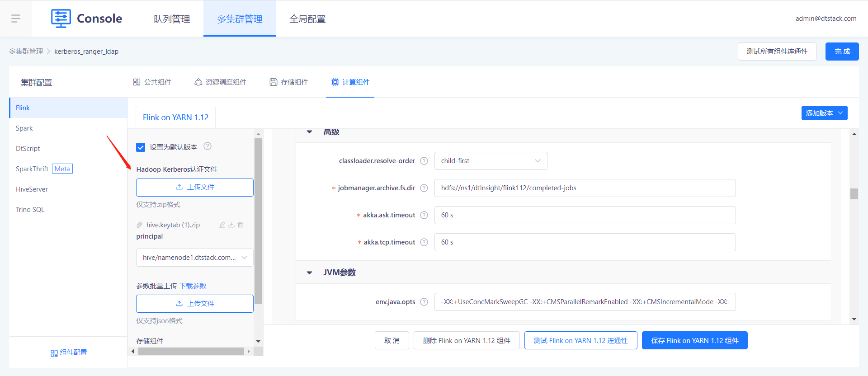Click 保存 Flink on YARN 1.12 组件
The width and height of the screenshot is (868, 376).
tap(695, 341)
